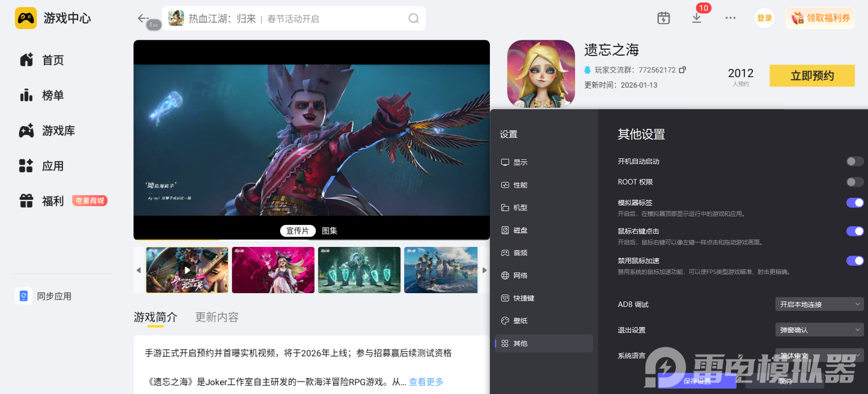Open the 榜单 rankings page
Viewport: 868px width, 394px height.
point(42,95)
